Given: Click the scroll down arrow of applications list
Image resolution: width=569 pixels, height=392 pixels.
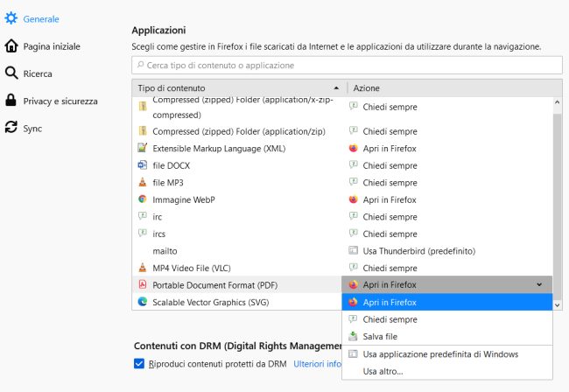Looking at the screenshot, I should (557, 305).
